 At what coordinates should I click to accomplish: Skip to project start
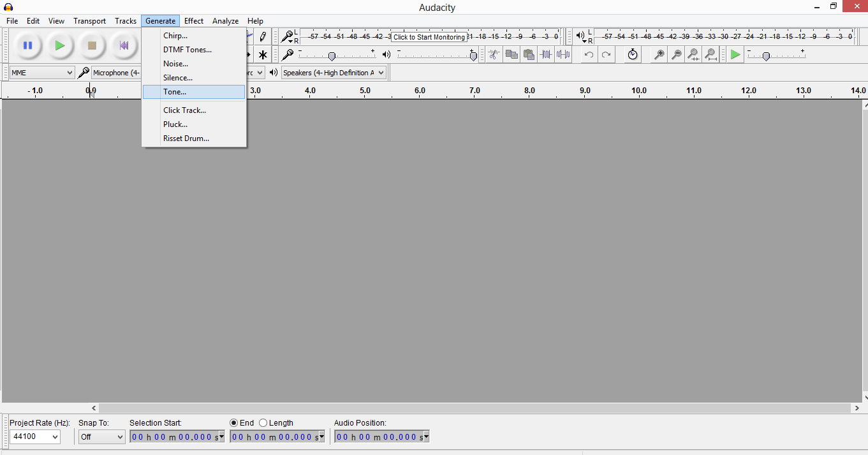[124, 45]
